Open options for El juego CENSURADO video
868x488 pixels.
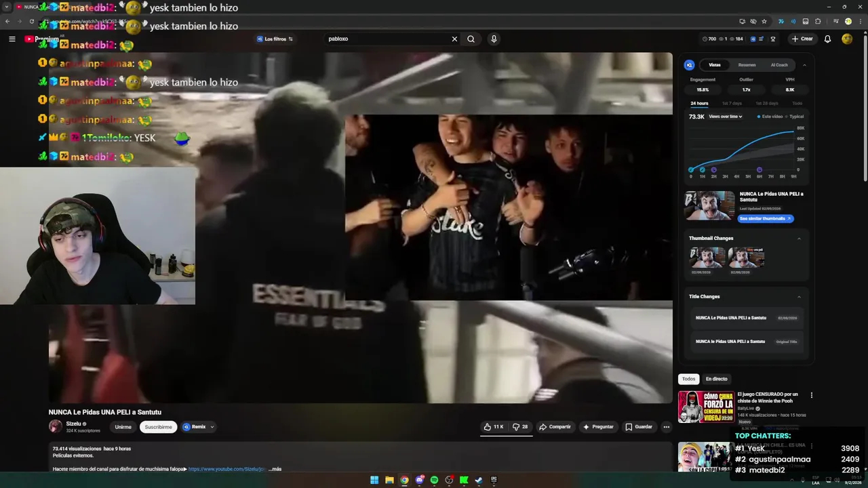pyautogui.click(x=811, y=395)
